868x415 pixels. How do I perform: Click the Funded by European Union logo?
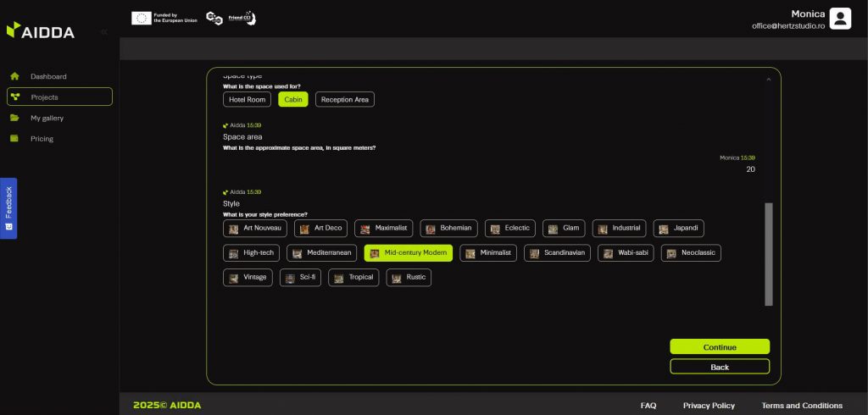pyautogui.click(x=164, y=18)
